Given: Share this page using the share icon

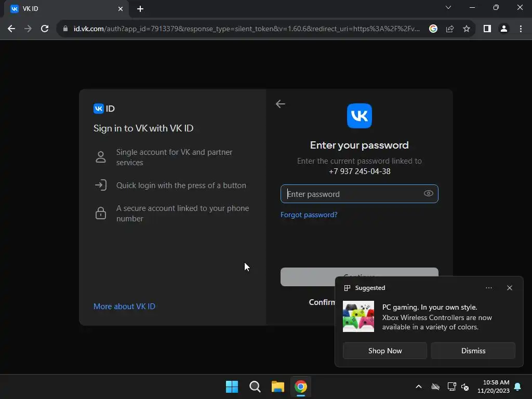Looking at the screenshot, I should [x=450, y=29].
